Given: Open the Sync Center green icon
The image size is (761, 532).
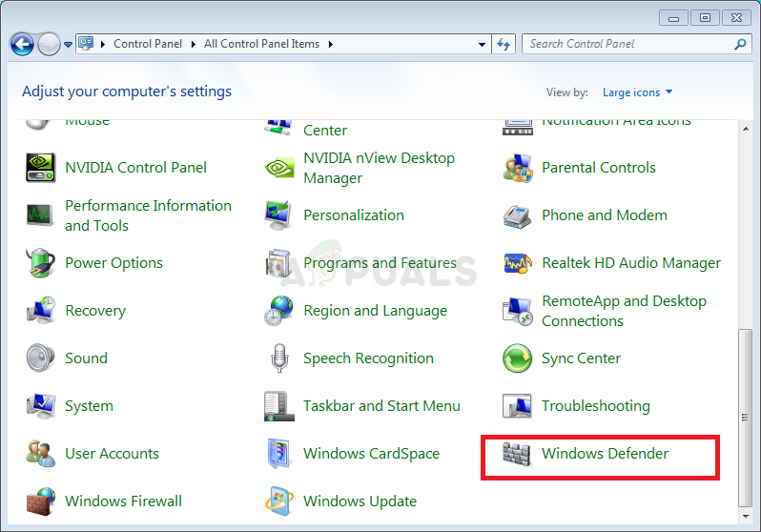Looking at the screenshot, I should click(518, 358).
